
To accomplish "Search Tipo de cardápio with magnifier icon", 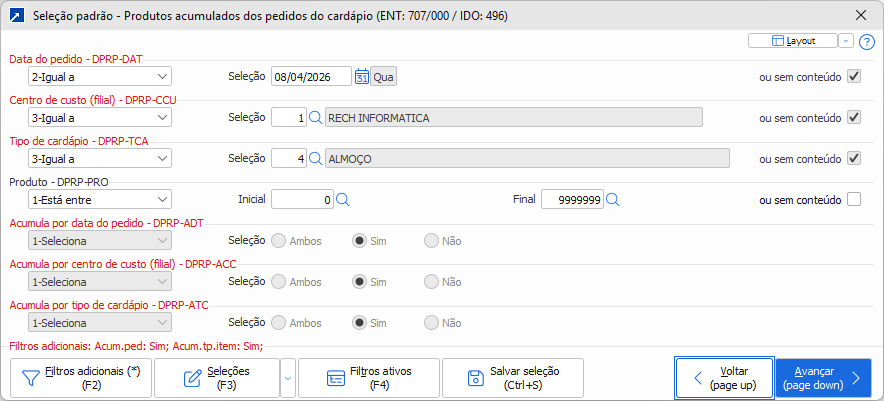I will (x=316, y=159).
